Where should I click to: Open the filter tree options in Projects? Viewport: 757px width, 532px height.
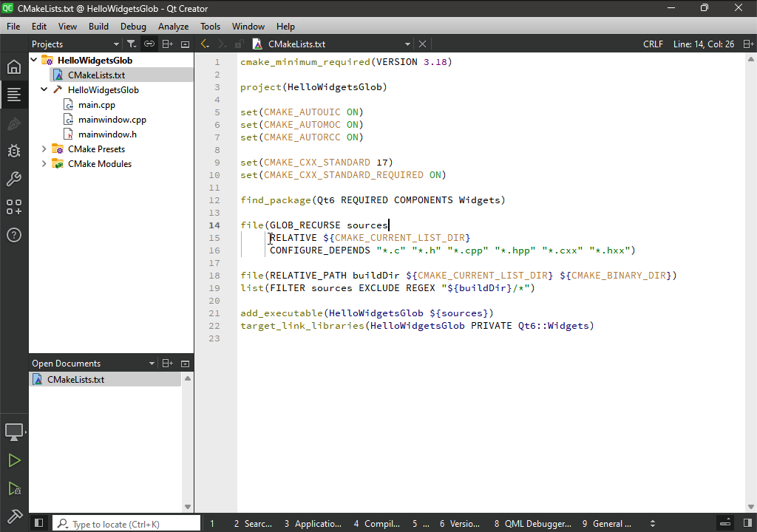tap(132, 44)
